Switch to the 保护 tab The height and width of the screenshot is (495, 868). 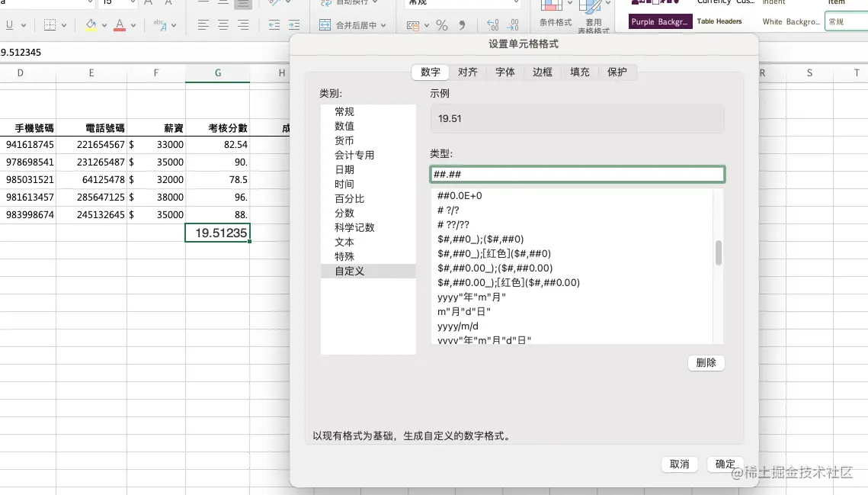click(x=617, y=72)
